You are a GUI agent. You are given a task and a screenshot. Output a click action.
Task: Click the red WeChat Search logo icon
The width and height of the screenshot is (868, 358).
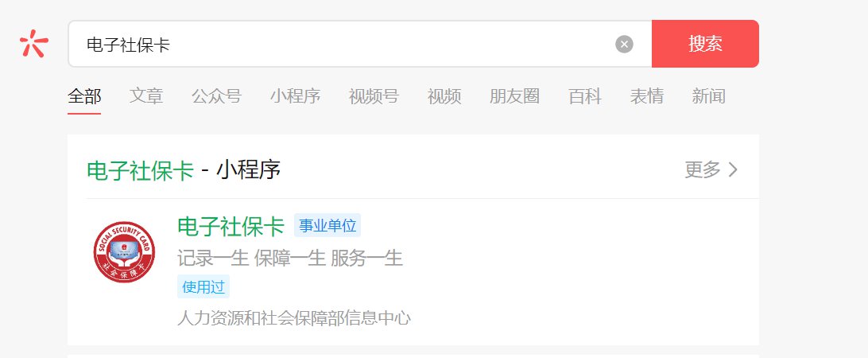(x=33, y=44)
